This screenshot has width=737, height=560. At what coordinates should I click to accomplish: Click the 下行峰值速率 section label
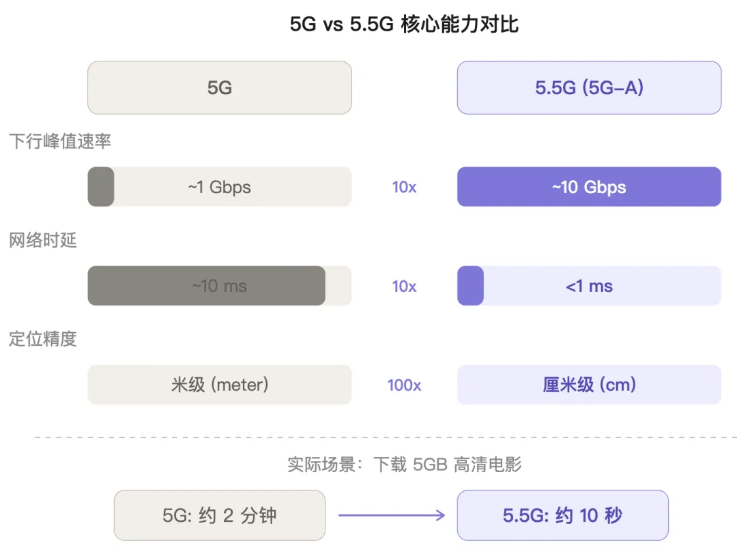tap(59, 141)
